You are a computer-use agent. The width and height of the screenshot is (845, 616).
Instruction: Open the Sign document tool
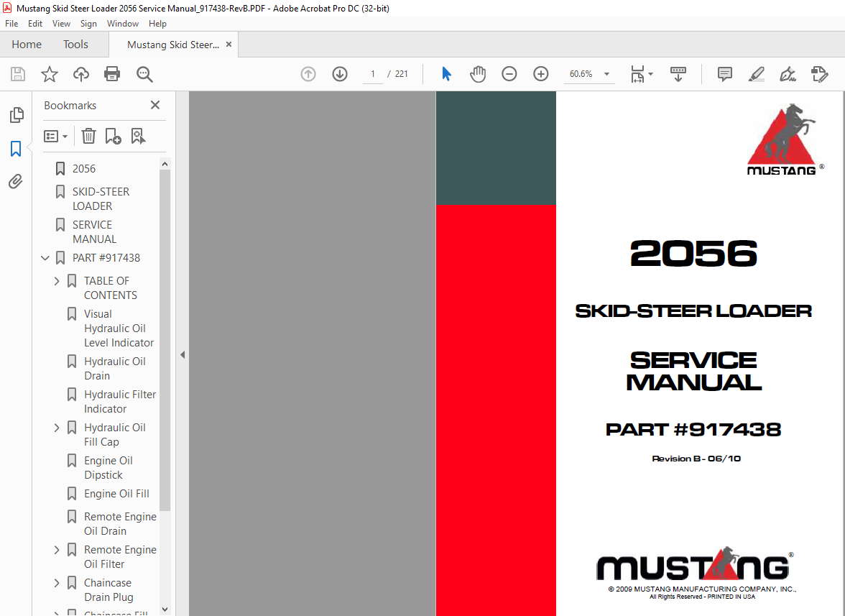(788, 74)
